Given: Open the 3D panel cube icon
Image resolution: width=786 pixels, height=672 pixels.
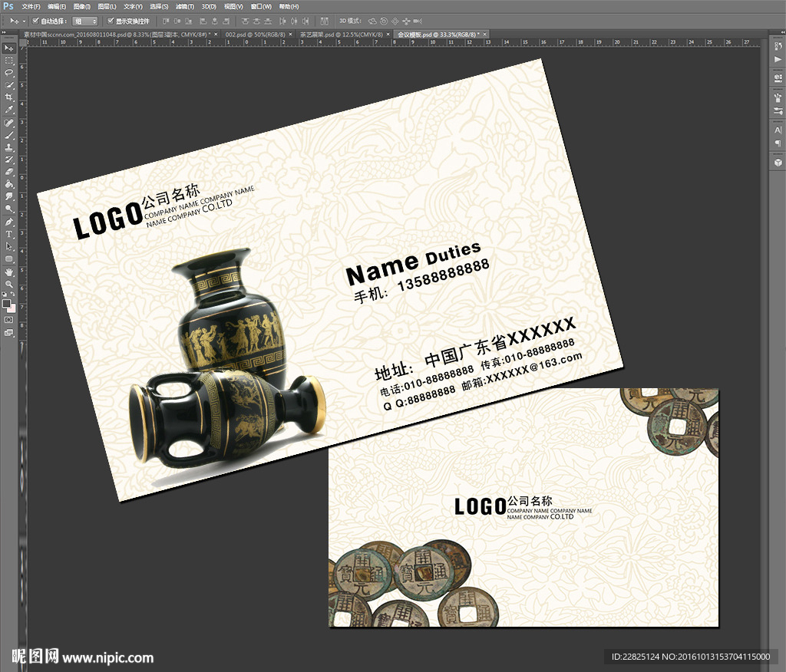Looking at the screenshot, I should click(778, 163).
